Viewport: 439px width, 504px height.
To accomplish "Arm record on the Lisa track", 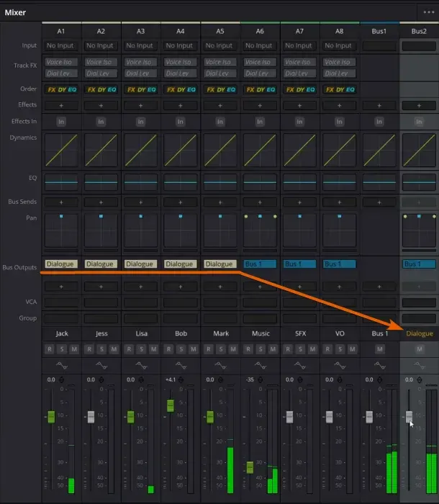I will tap(129, 349).
